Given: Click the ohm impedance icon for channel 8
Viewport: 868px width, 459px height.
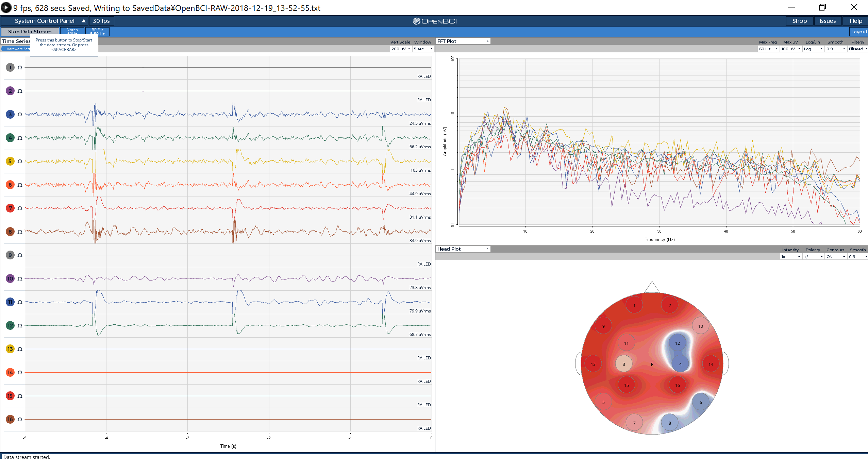Looking at the screenshot, I should (20, 232).
